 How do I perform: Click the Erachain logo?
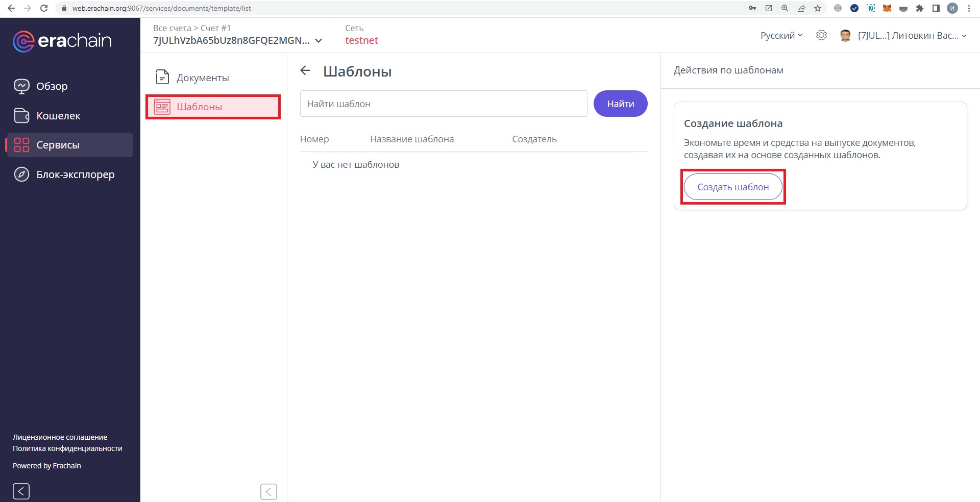coord(62,41)
